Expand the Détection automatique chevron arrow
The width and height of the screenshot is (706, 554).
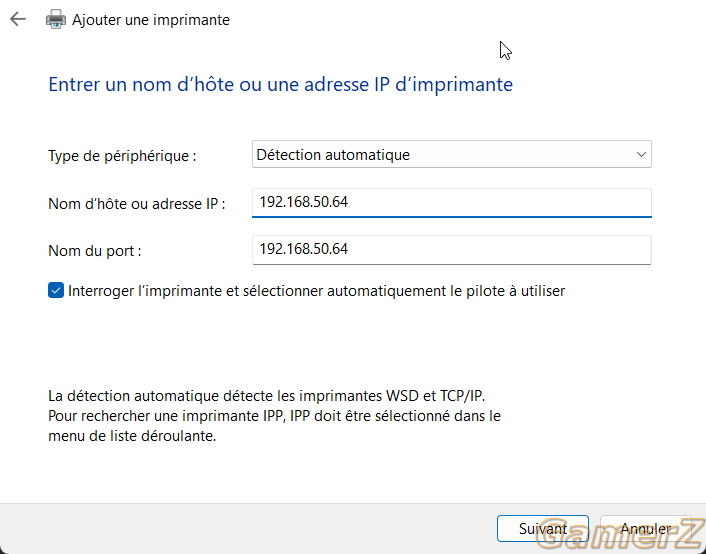pyautogui.click(x=641, y=154)
